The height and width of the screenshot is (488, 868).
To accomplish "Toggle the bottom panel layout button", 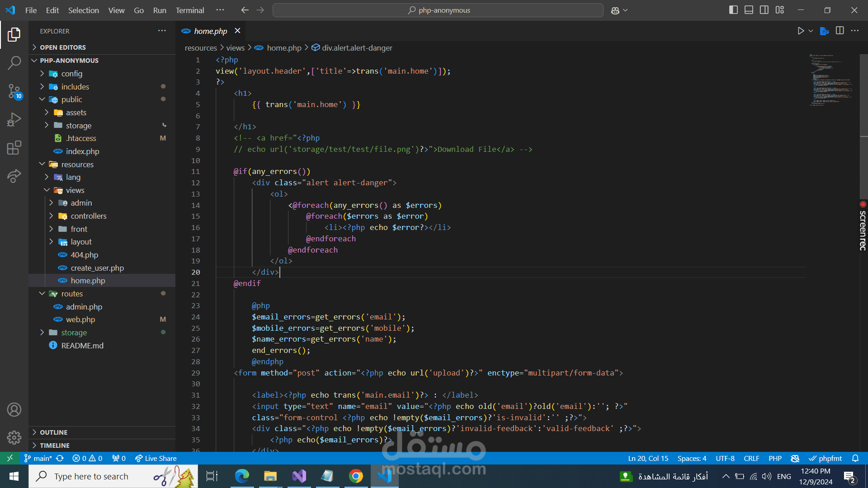I will tap(749, 10).
